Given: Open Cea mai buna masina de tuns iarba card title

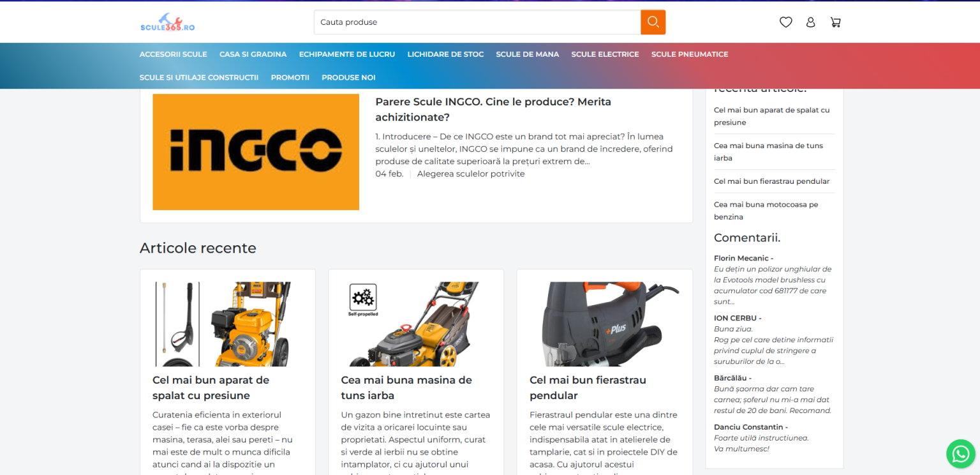Looking at the screenshot, I should click(x=406, y=388).
